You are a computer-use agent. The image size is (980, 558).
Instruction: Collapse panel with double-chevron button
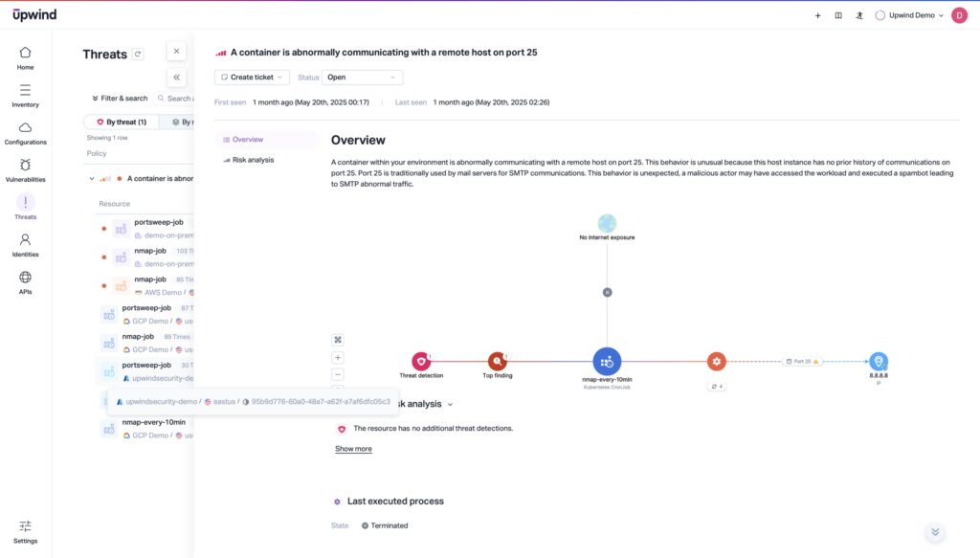176,78
